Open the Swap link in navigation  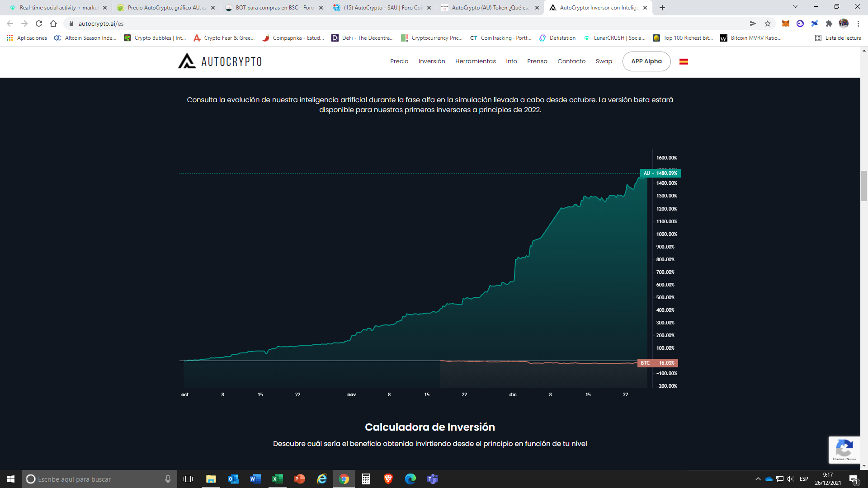click(604, 61)
